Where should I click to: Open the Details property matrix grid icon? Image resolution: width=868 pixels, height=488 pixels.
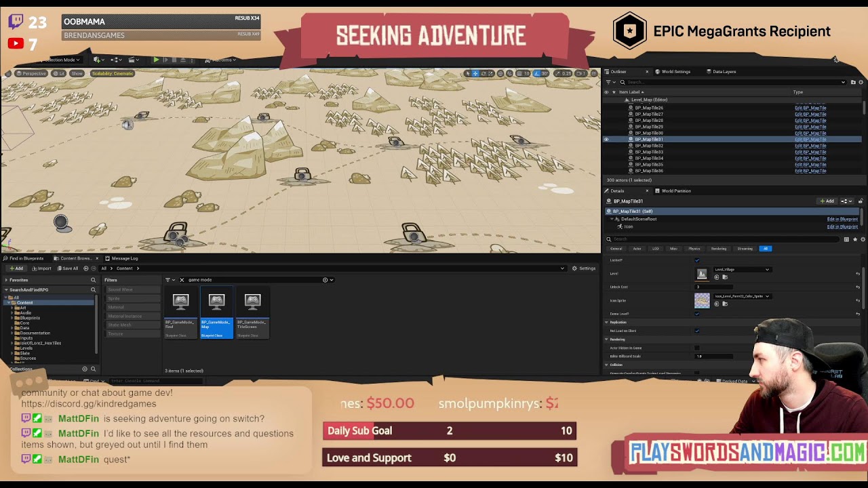click(846, 239)
